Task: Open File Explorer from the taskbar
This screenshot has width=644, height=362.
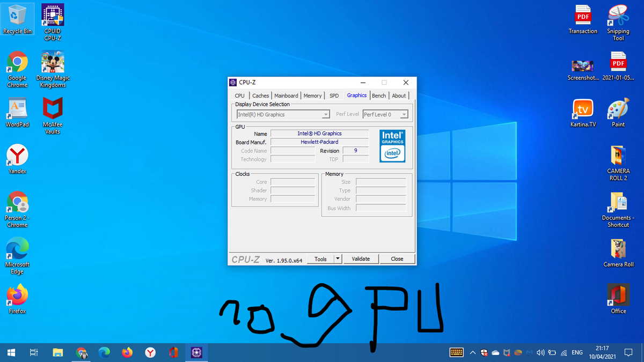Action: pos(58,352)
